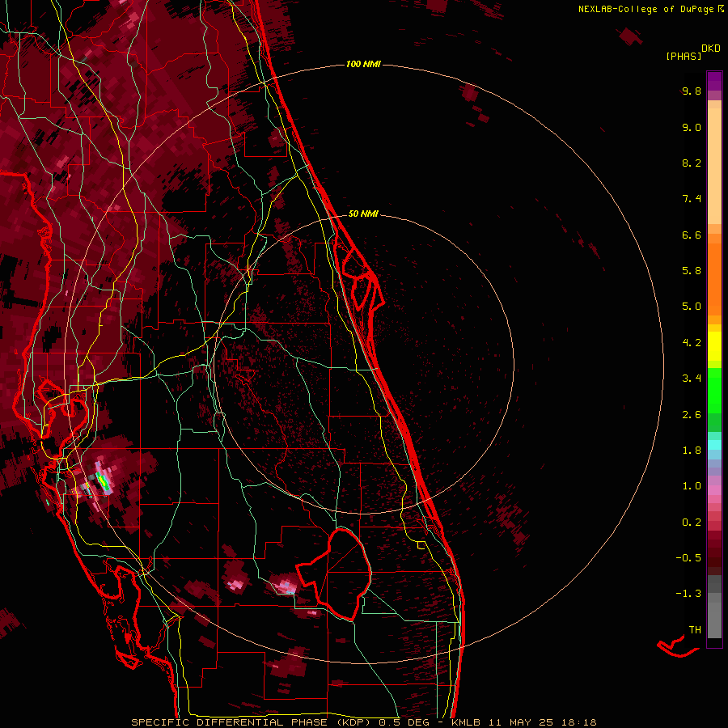Click the 4.2 value on color scale
This screenshot has height=728, width=728.
[692, 343]
